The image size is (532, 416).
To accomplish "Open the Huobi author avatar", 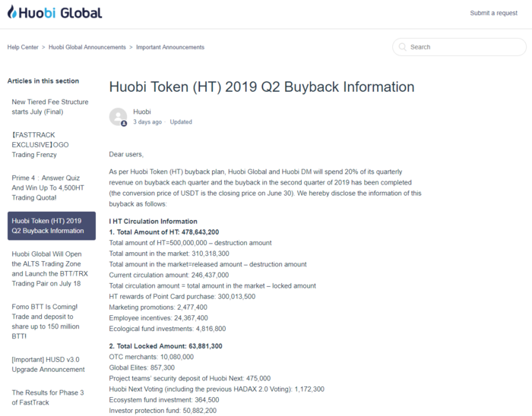I will [x=118, y=117].
